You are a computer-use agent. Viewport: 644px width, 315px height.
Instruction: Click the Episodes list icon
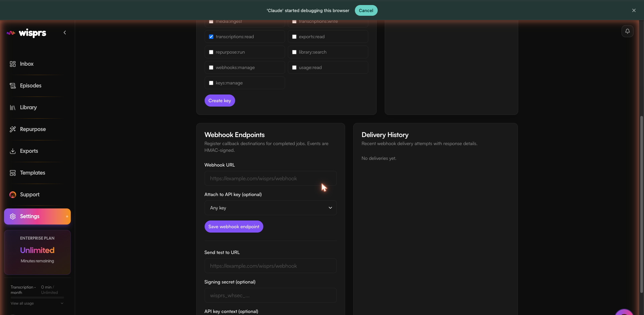click(x=13, y=86)
